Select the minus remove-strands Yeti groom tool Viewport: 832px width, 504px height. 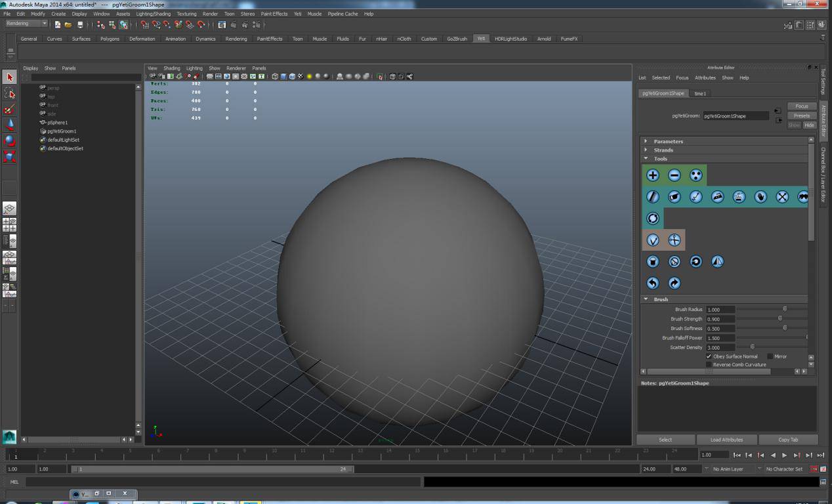pos(674,175)
